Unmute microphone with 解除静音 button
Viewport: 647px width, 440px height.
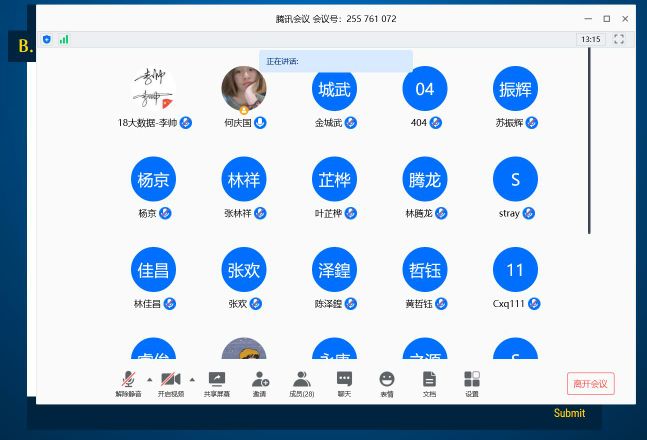click(128, 382)
